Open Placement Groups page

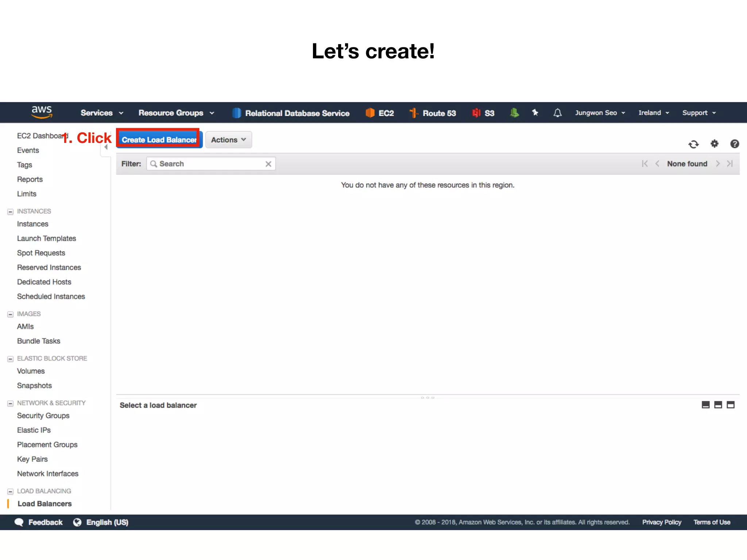pyautogui.click(x=47, y=445)
